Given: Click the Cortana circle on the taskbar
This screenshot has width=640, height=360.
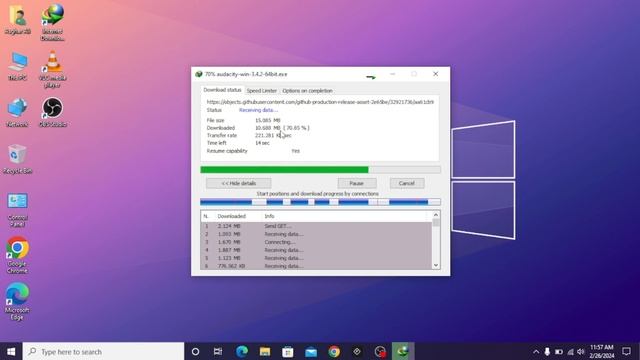Looking at the screenshot, I should 196,351.
